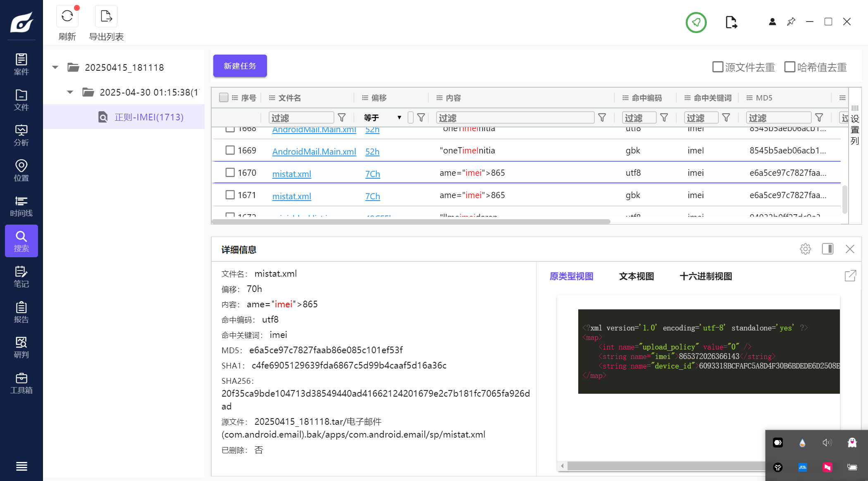Click the export list (导出列表) icon
This screenshot has width=868, height=481.
pos(106,17)
